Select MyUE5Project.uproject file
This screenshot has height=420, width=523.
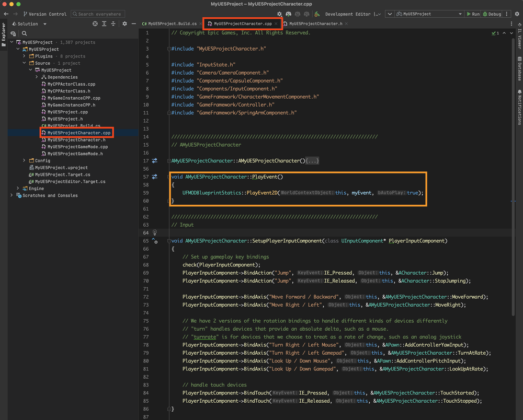point(59,168)
